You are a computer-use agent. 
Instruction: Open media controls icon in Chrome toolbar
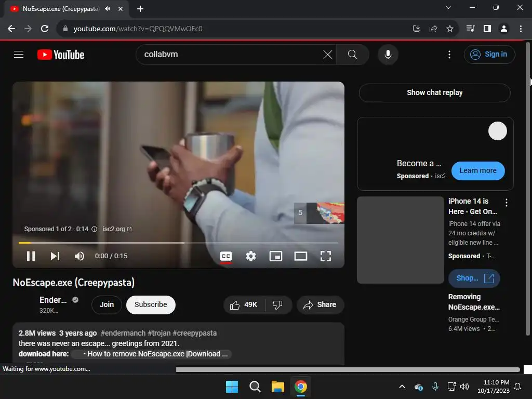[x=470, y=29]
